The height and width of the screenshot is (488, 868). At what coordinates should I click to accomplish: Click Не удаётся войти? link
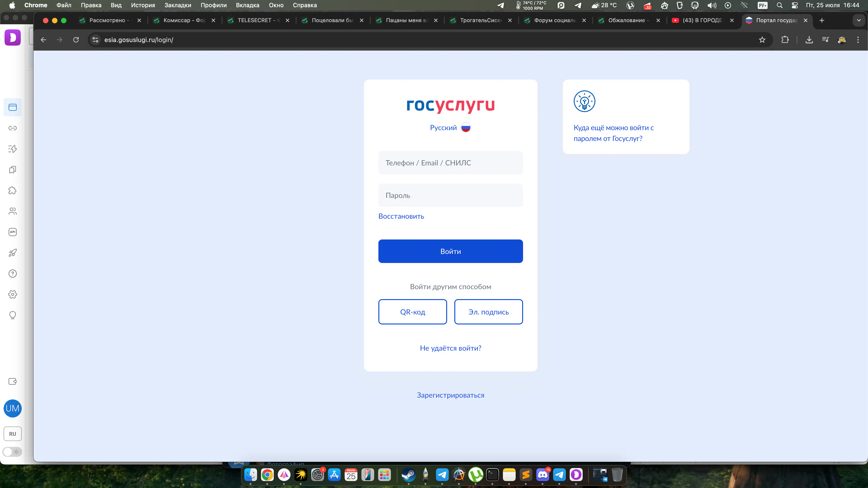[x=451, y=348]
